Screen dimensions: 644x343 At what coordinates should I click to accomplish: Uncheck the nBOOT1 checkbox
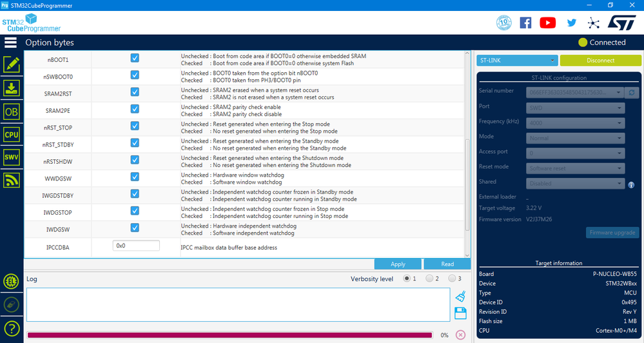point(135,58)
